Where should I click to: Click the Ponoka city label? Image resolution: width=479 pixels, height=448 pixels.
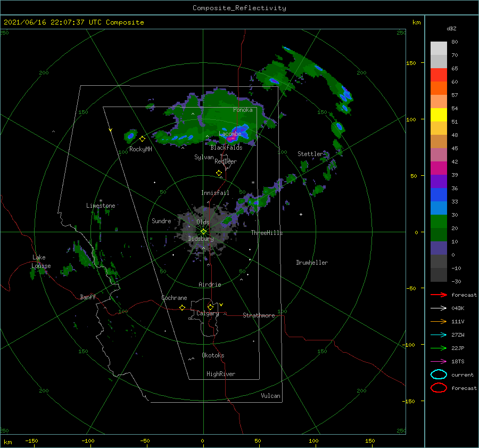[243, 110]
